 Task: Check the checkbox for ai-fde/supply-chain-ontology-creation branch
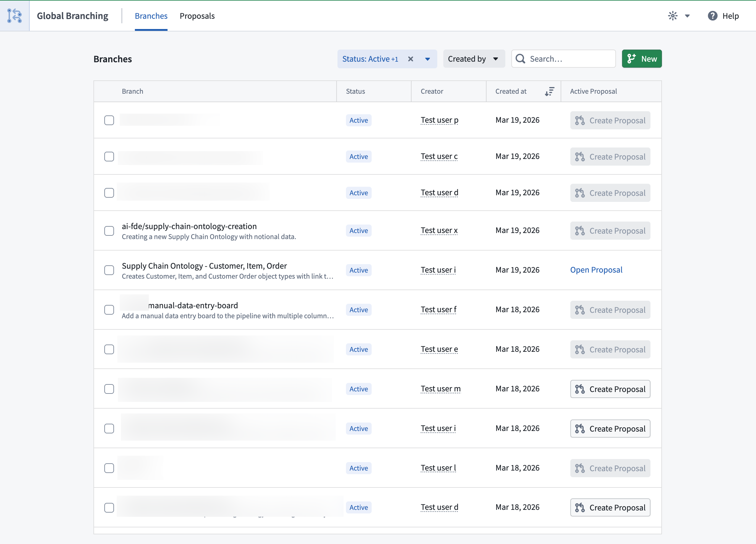pyautogui.click(x=109, y=231)
